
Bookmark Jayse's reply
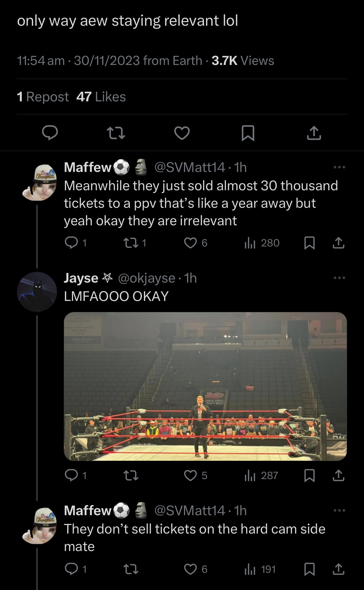click(310, 476)
